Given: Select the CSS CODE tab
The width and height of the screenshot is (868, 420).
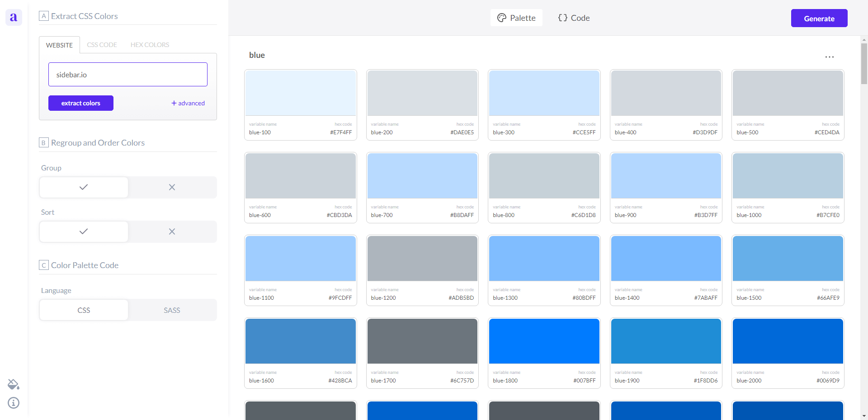Looking at the screenshot, I should pos(102,45).
